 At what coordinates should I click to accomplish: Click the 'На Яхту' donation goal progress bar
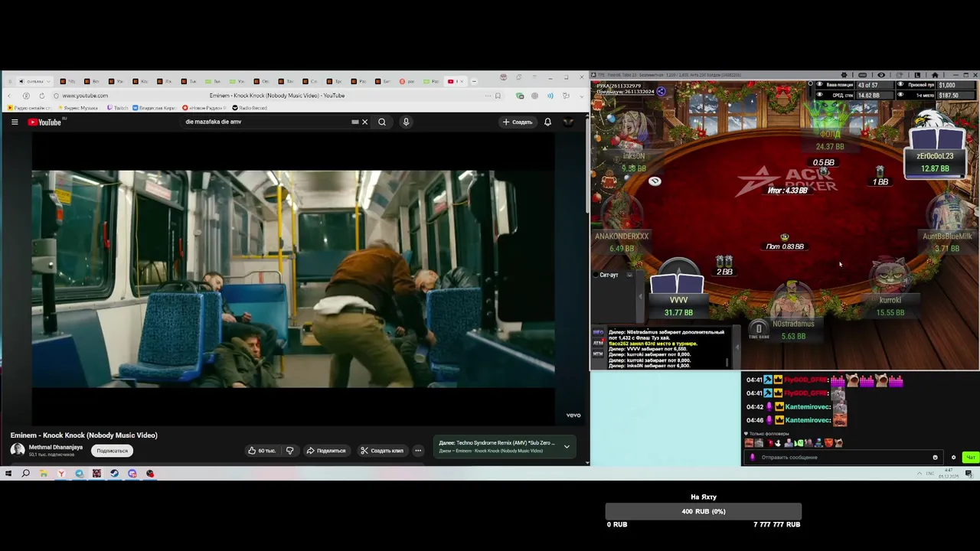(x=704, y=511)
